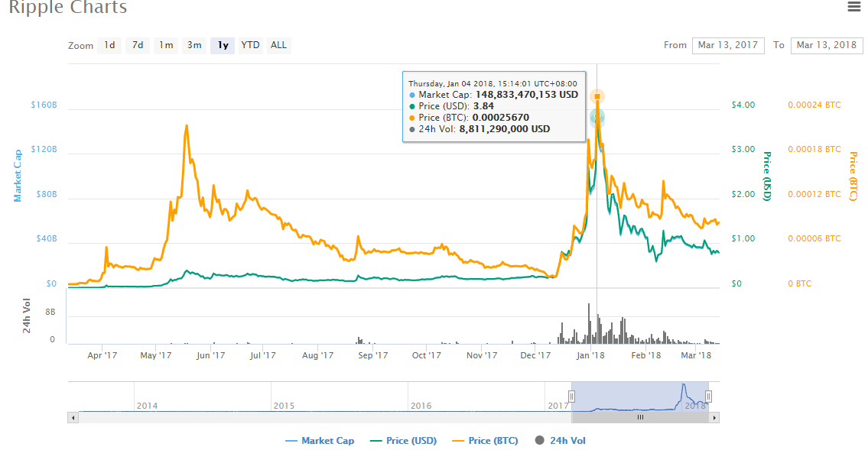Click the Jun '17 axis label

pyautogui.click(x=210, y=355)
